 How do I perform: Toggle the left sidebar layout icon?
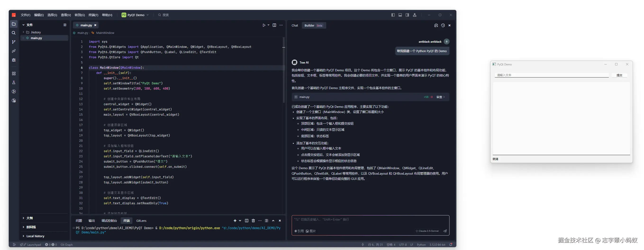393,15
